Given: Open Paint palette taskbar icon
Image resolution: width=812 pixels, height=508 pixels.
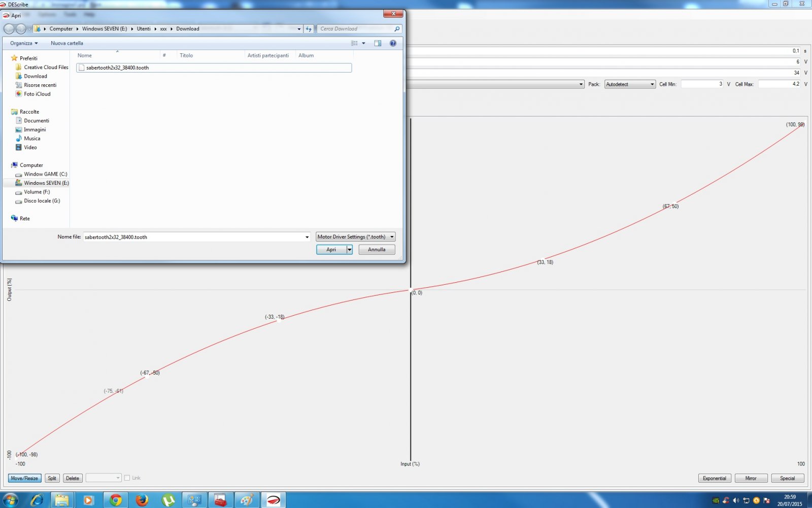Looking at the screenshot, I should click(x=247, y=500).
